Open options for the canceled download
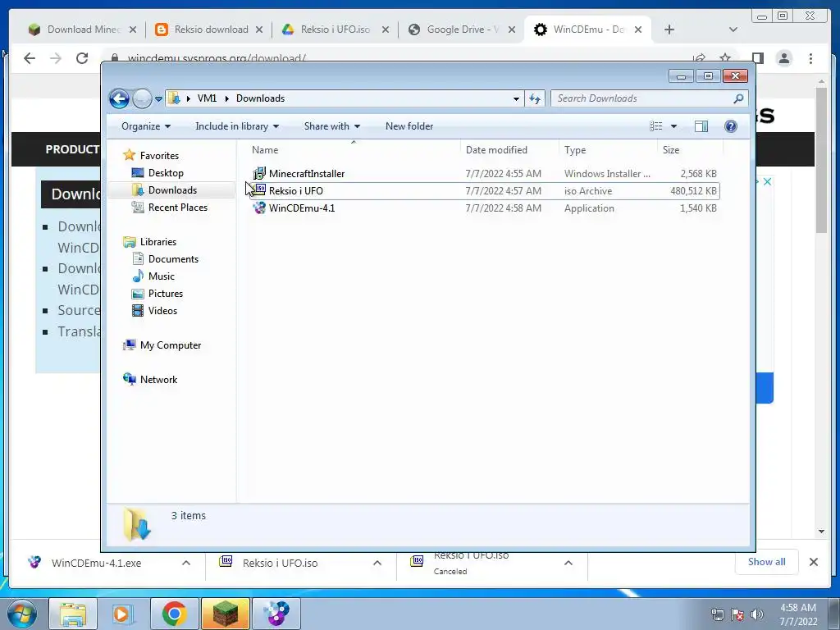 [568, 563]
